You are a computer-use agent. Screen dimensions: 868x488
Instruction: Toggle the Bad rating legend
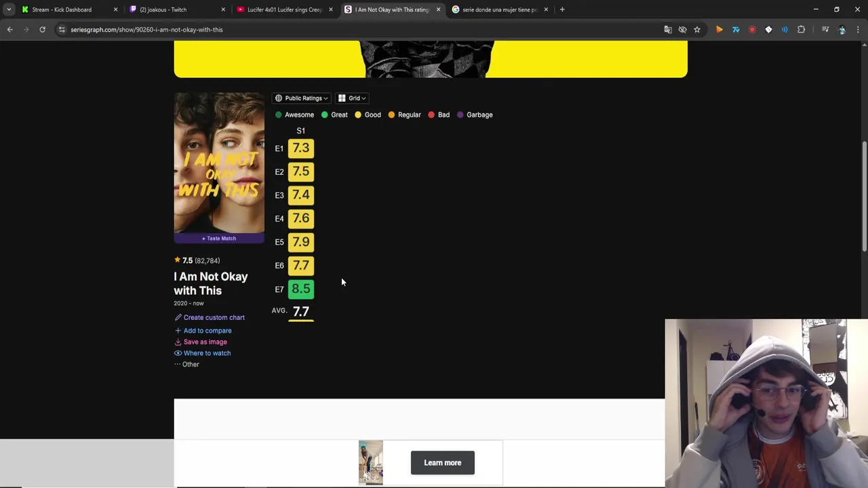tap(438, 115)
